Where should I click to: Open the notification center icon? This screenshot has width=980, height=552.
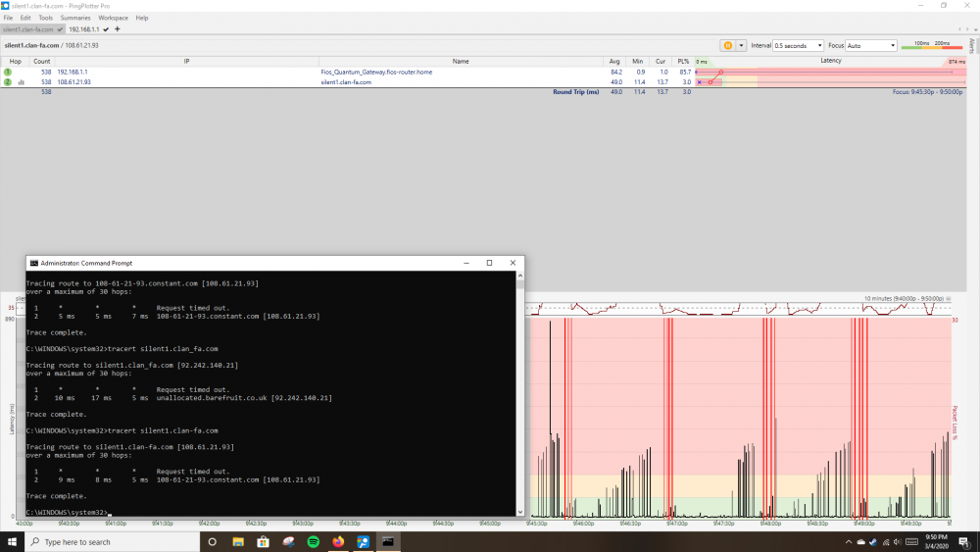[x=963, y=542]
